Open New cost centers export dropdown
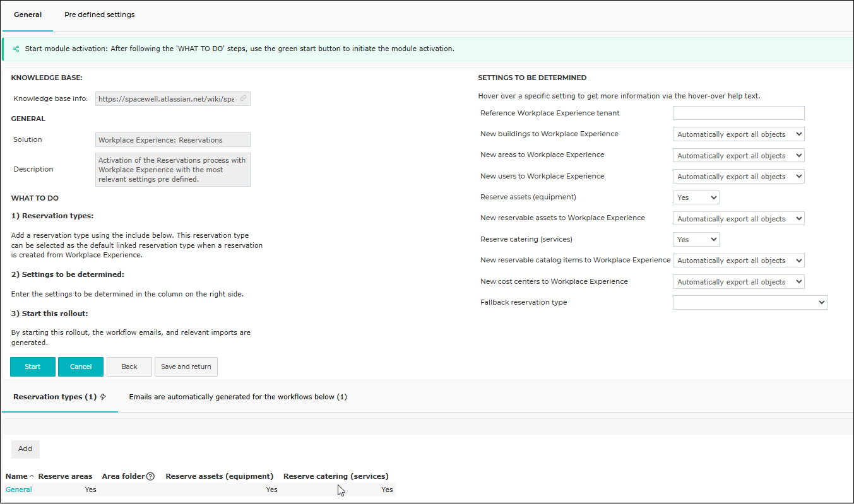Viewport: 854px width, 504px height. (x=738, y=281)
